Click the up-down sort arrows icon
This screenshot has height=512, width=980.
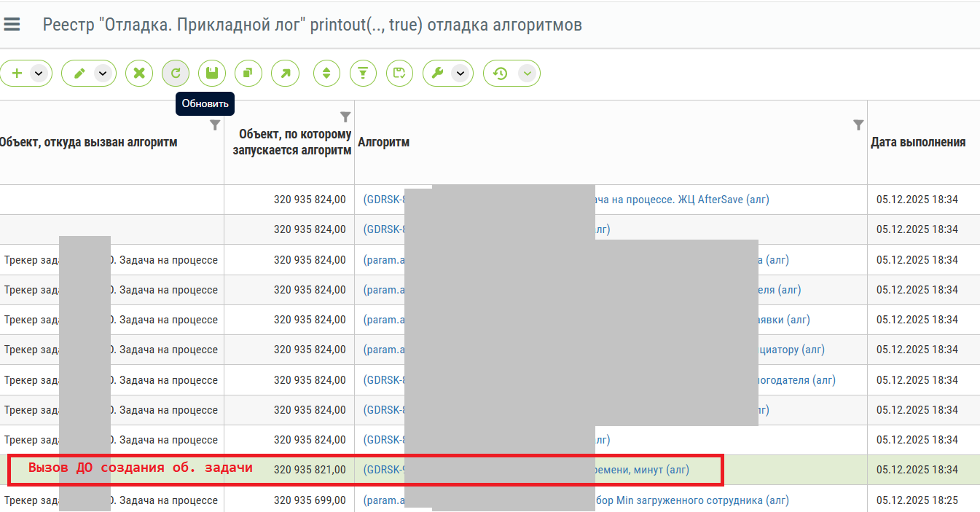(x=326, y=73)
